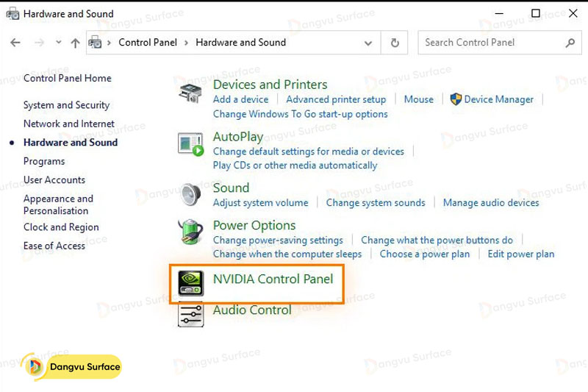Open Network and Internet category
Screen dimensions: 588x392
[69, 124]
